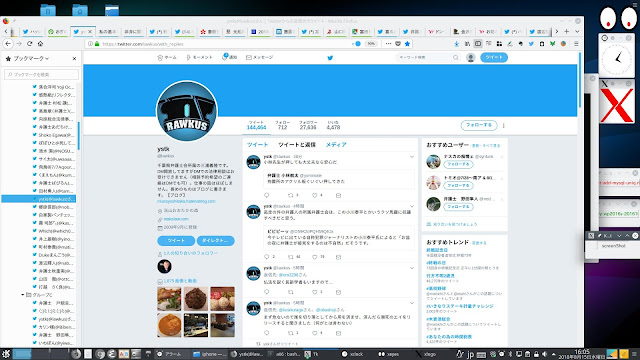View the フォロワー 27,636 count
Viewport: 640px width, 360px height.
point(308,125)
